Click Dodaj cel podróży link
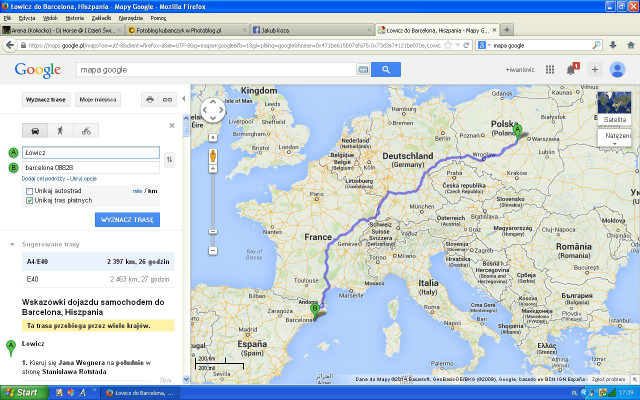This screenshot has width=640, height=400. (x=43, y=179)
